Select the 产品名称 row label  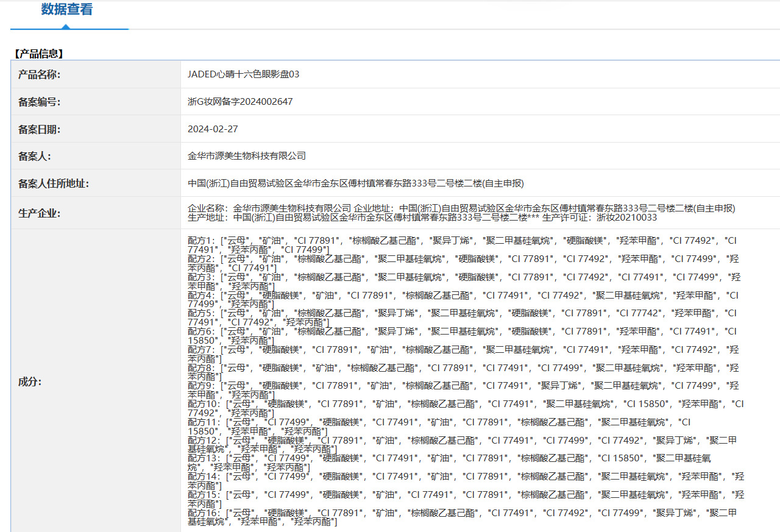point(40,74)
